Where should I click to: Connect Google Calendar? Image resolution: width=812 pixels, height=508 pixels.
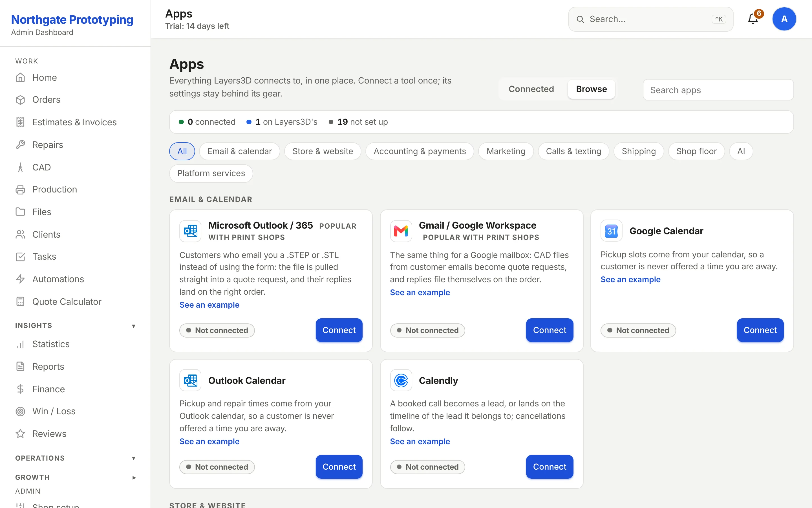760,330
